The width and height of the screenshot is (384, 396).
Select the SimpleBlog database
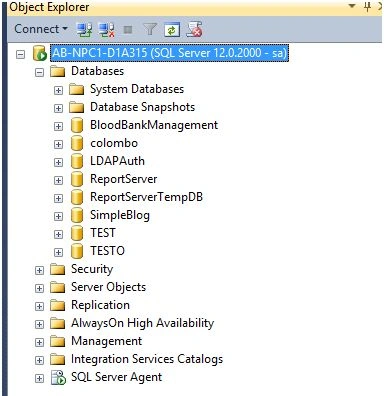(x=120, y=215)
